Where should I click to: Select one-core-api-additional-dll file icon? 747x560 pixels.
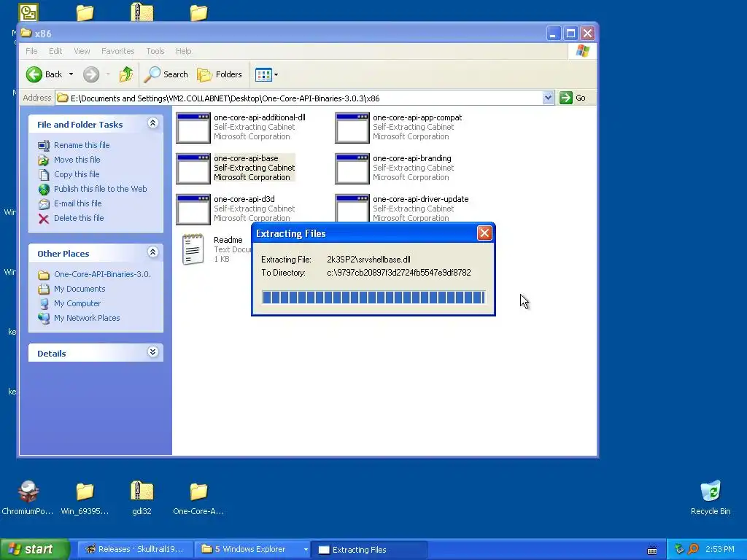193,128
